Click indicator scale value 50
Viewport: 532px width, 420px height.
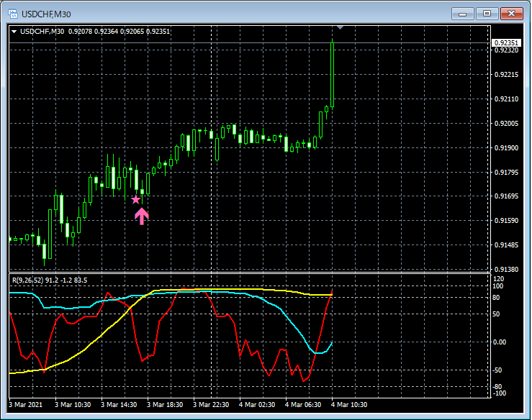pyautogui.click(x=496, y=314)
